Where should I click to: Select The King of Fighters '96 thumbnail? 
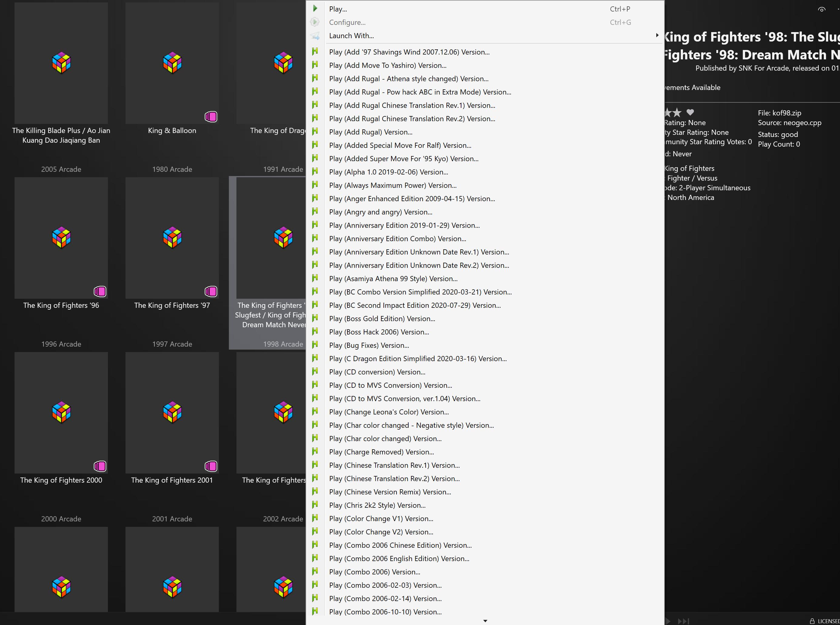pyautogui.click(x=61, y=238)
